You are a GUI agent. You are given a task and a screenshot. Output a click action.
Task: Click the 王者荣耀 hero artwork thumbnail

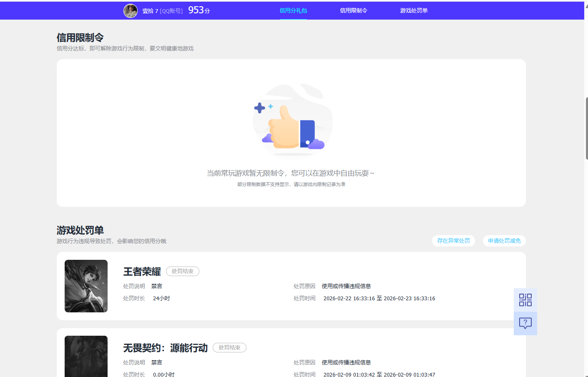pos(86,286)
